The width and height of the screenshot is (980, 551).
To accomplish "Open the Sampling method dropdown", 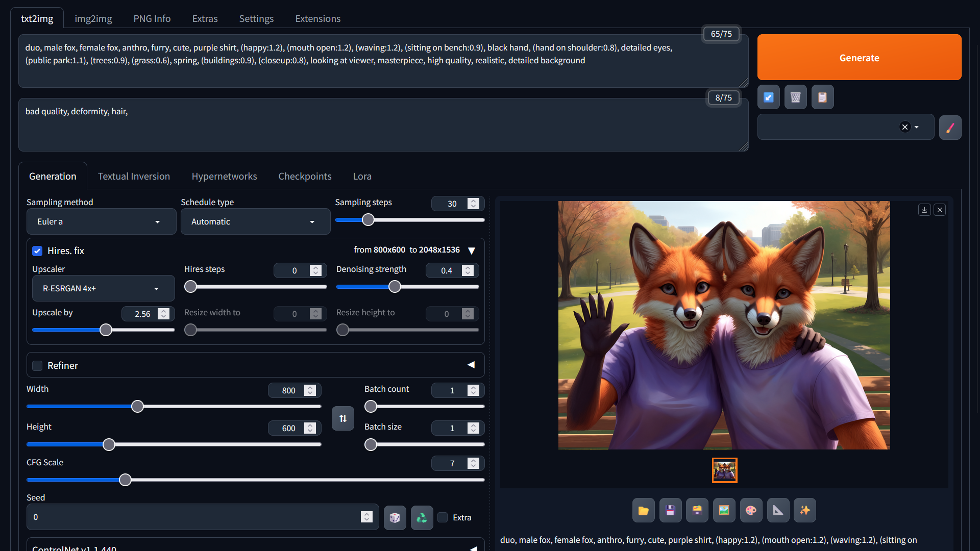I will (x=101, y=221).
